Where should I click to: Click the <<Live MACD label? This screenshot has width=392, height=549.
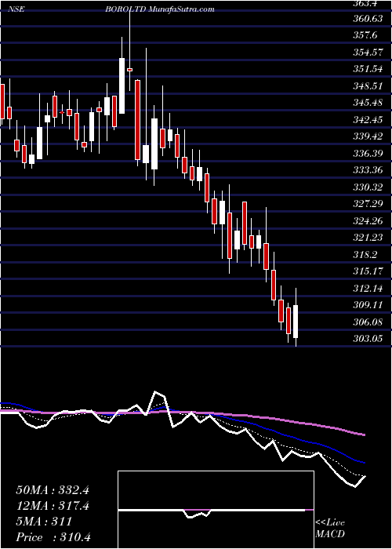click(x=330, y=528)
